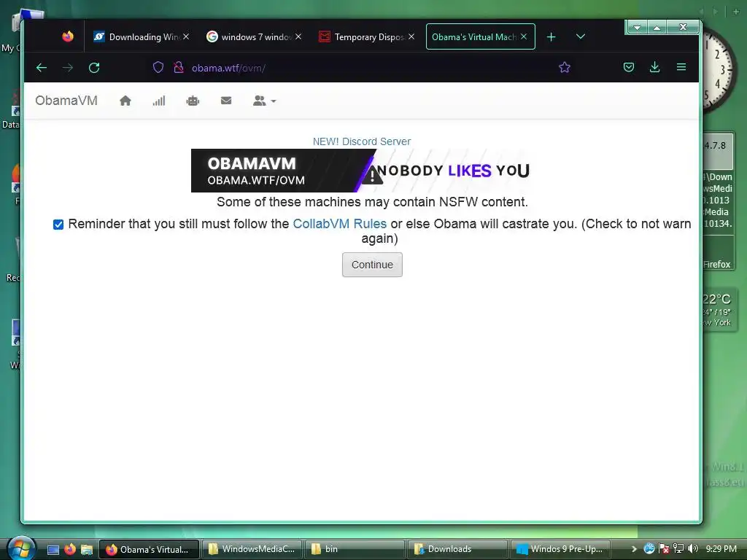
Task: Open the quick launch folder icon
Action: click(86, 550)
